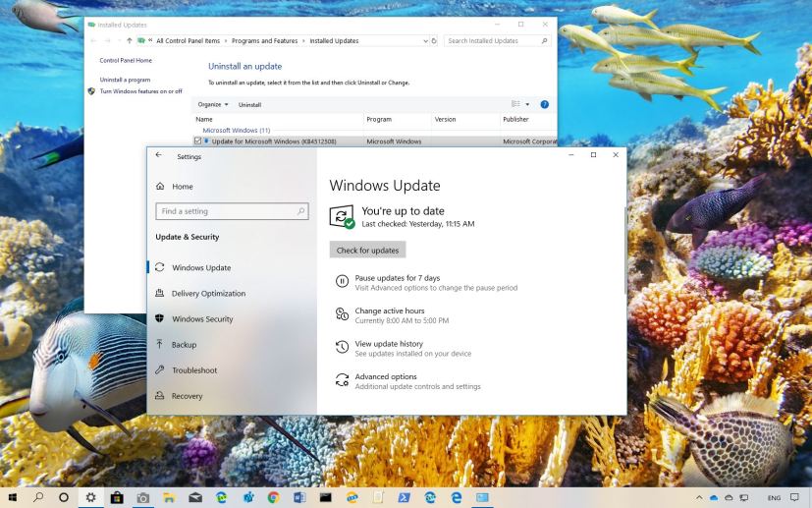Open Action Center notifications icon

tap(795, 497)
